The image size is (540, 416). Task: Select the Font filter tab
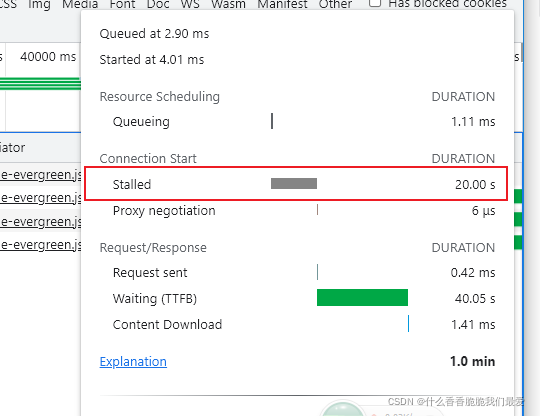122,4
